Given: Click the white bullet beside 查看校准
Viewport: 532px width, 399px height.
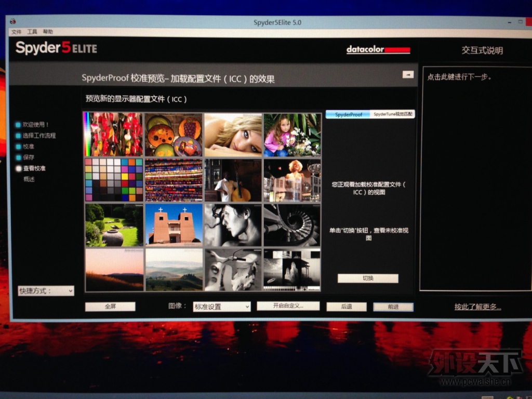Looking at the screenshot, I should coord(18,168).
